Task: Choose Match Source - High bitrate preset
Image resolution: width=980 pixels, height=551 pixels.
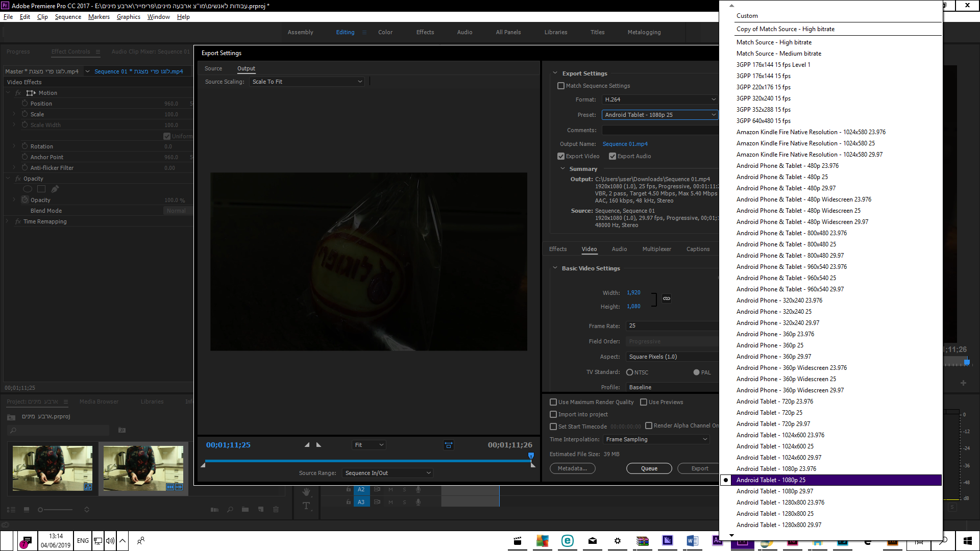Action: point(774,42)
